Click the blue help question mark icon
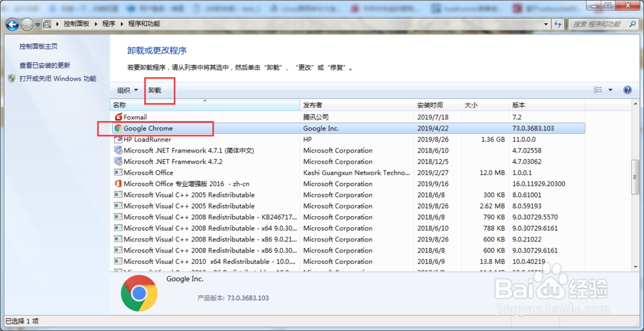The width and height of the screenshot is (644, 331). coord(627,90)
